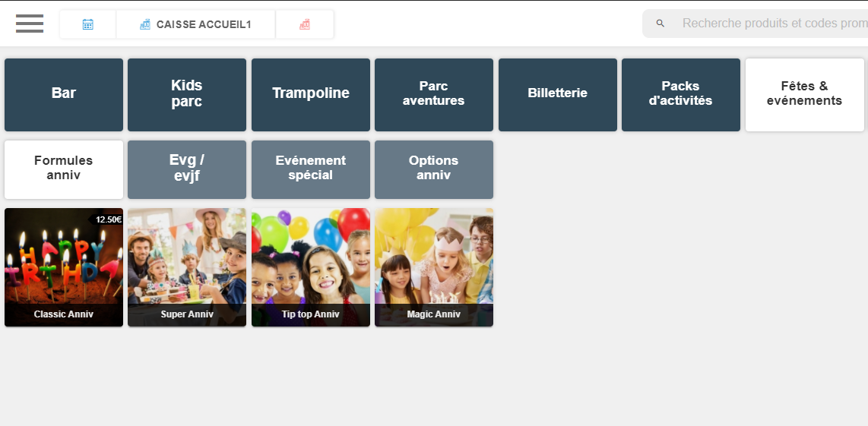Screen dimensions: 868x426
Task: Select the Evénement spécial subcategory
Action: (311, 169)
